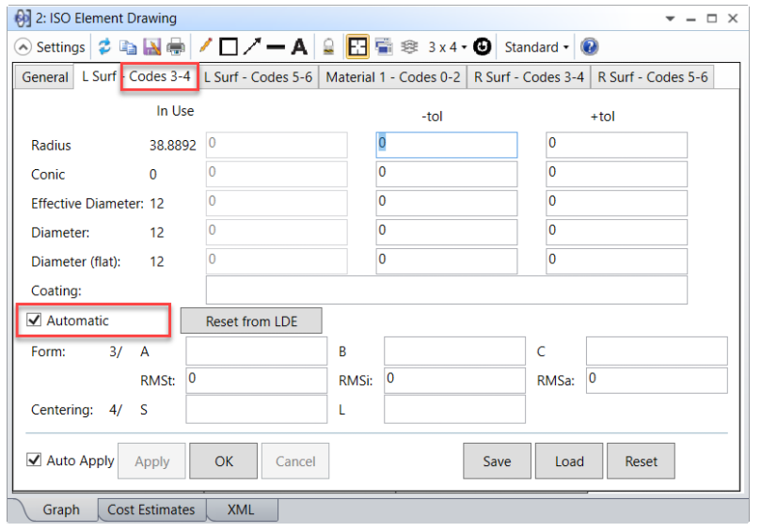
Task: Toggle the Auto Apply checkbox
Action: (x=34, y=460)
